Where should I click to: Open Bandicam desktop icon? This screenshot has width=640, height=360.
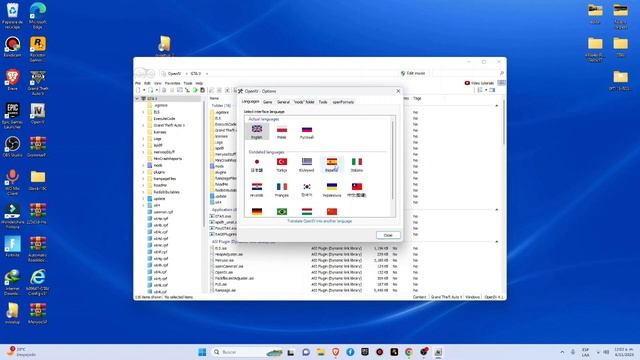click(x=13, y=46)
